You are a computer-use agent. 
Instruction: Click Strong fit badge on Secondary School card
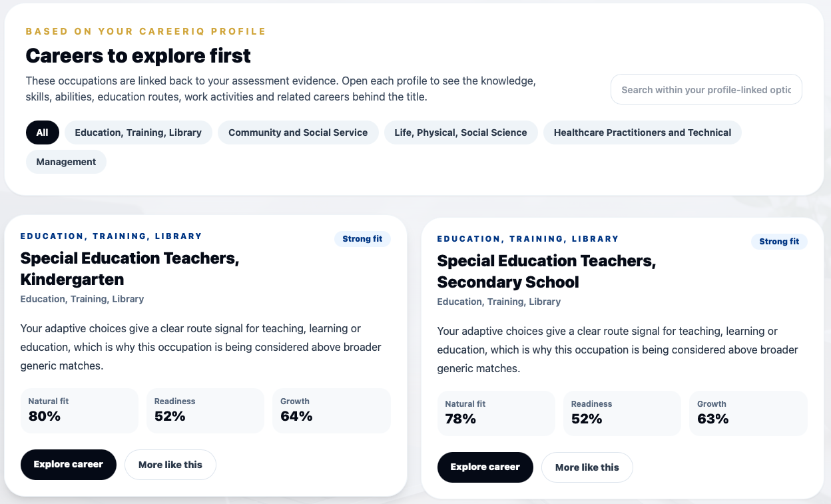pos(779,242)
